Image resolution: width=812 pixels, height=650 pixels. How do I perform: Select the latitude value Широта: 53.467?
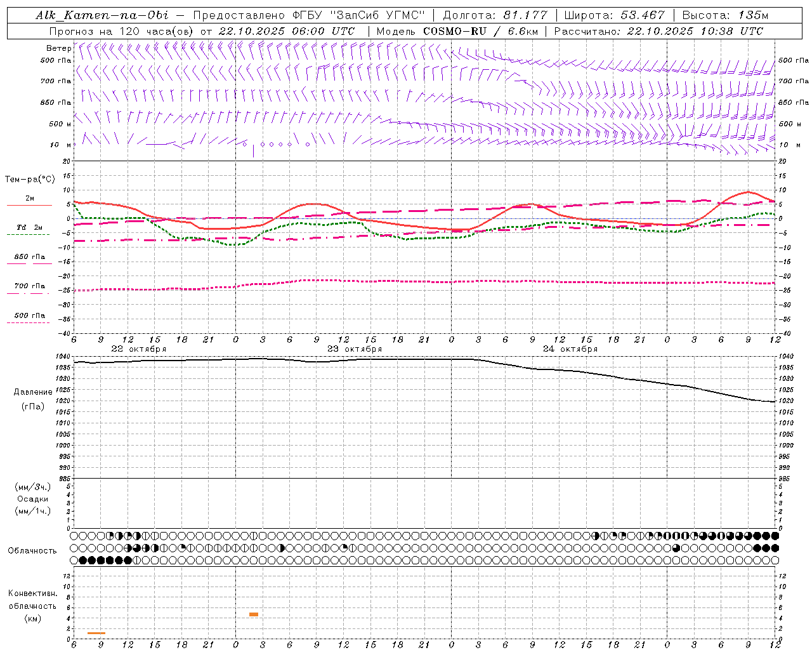pyautogui.click(x=614, y=15)
